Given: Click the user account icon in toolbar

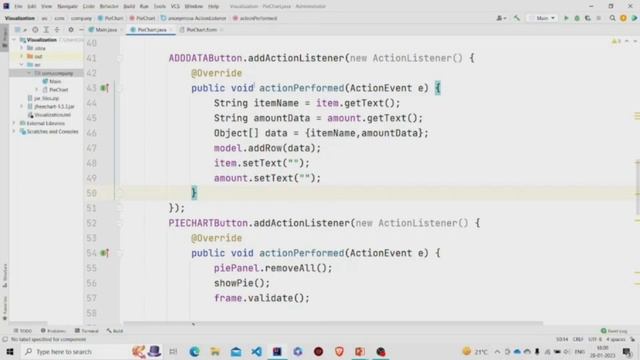Looking at the screenshot, I should pos(501,18).
